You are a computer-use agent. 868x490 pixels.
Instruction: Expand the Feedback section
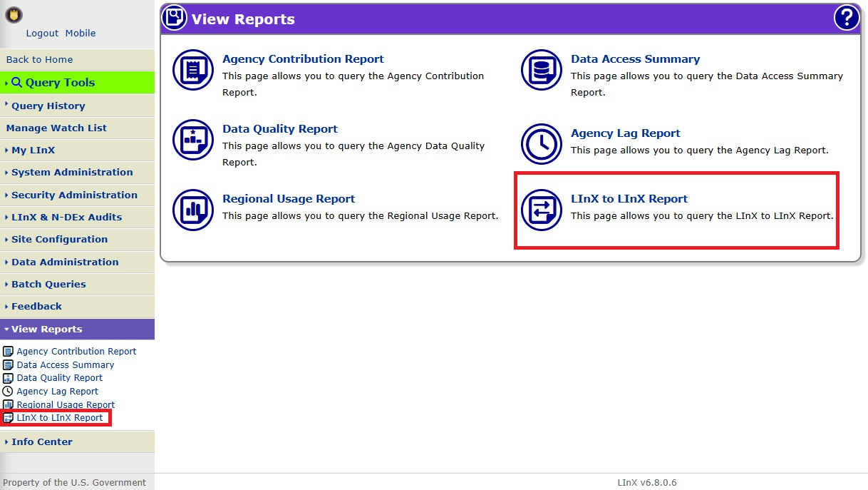pyautogui.click(x=77, y=307)
